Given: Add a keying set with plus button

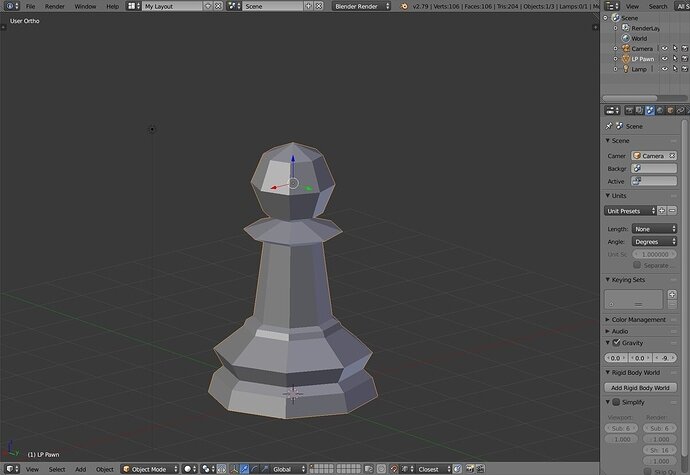Looking at the screenshot, I should tap(672, 294).
